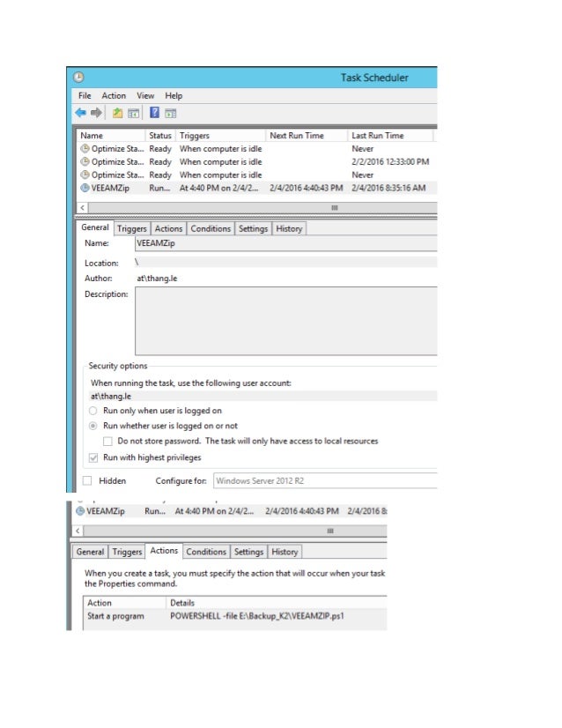Open the Action menu
This screenshot has width=562, height=728.
(x=114, y=96)
